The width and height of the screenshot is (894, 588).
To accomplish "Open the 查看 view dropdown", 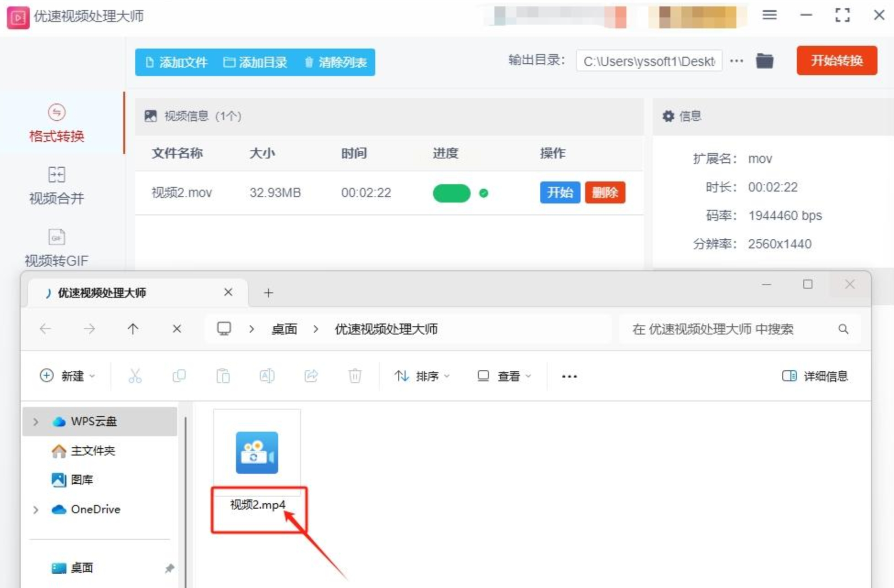I will coord(504,376).
